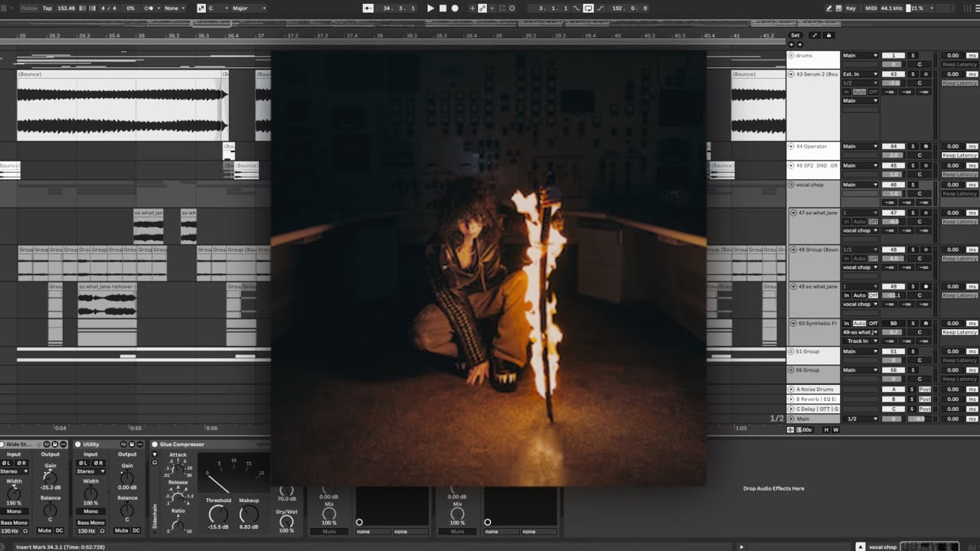The width and height of the screenshot is (980, 551).
Task: Click the Glue Compressor Makeup knob
Action: [x=249, y=514]
